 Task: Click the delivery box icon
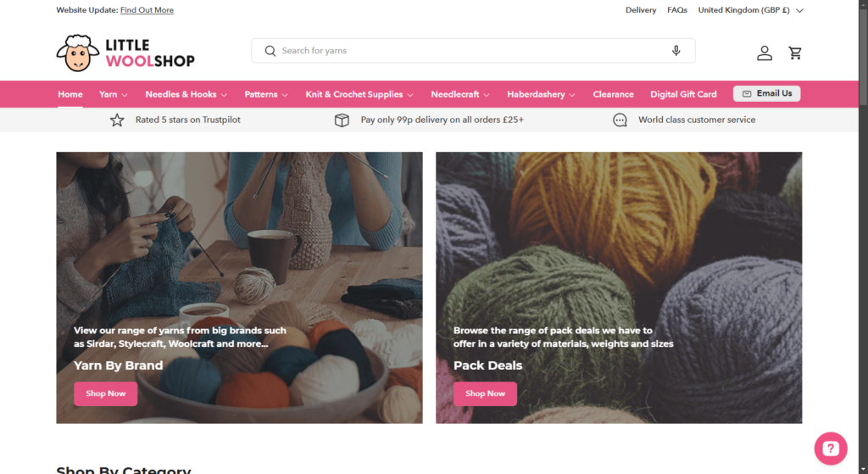pos(342,120)
